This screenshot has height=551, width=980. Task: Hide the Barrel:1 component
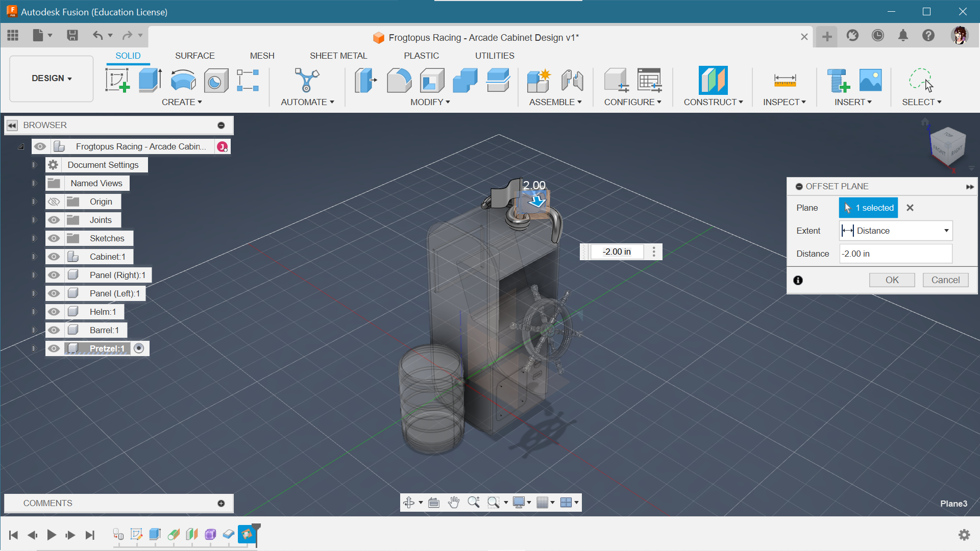(54, 330)
